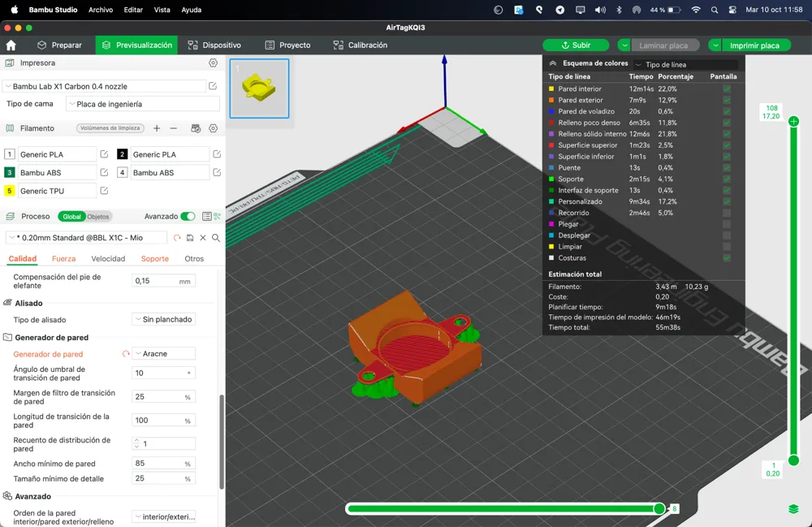Open the printer model dropdown
The image size is (812, 527).
pyautogui.click(x=104, y=86)
